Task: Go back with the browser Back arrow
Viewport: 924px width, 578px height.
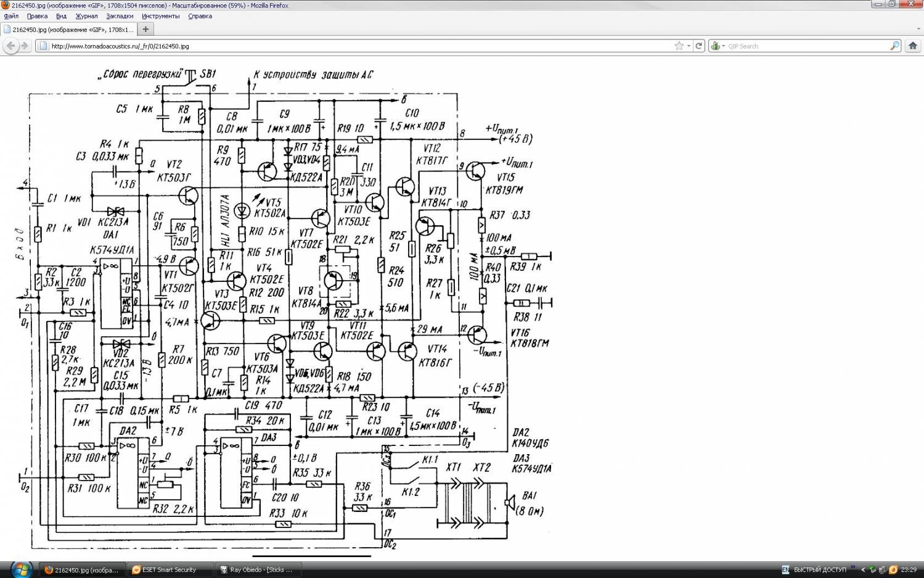Action: [10, 46]
